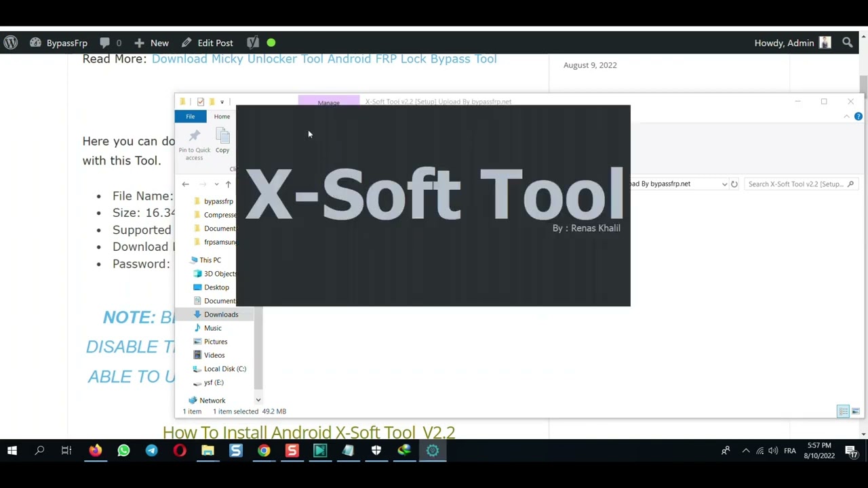Open the Micky Unlocker Tool download link
Screen dimensions: 868x488
click(324, 59)
